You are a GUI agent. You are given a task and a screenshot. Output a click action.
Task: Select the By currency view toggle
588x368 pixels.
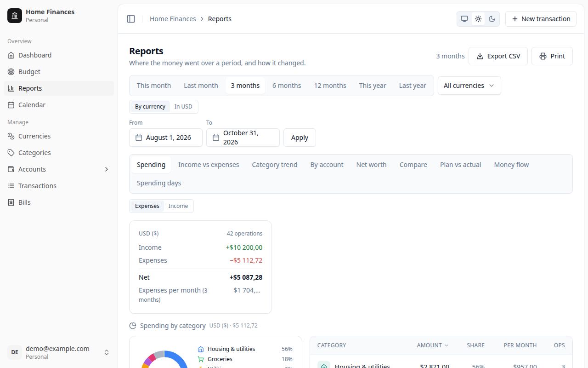point(150,107)
